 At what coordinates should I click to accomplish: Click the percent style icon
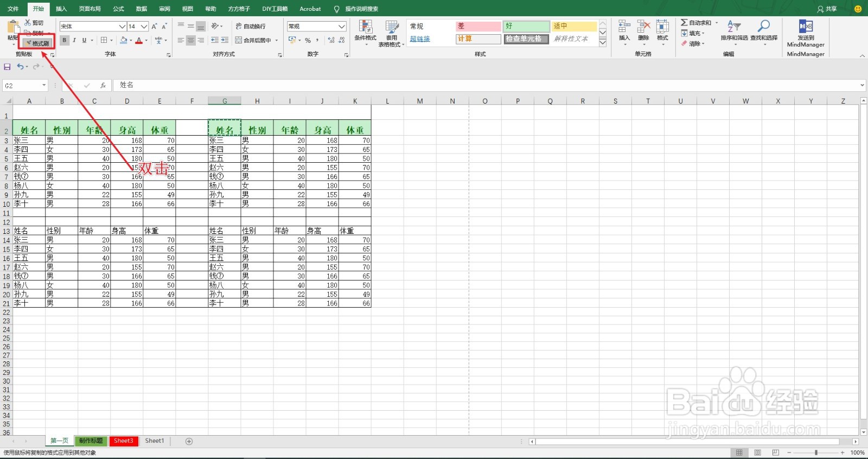click(x=308, y=40)
